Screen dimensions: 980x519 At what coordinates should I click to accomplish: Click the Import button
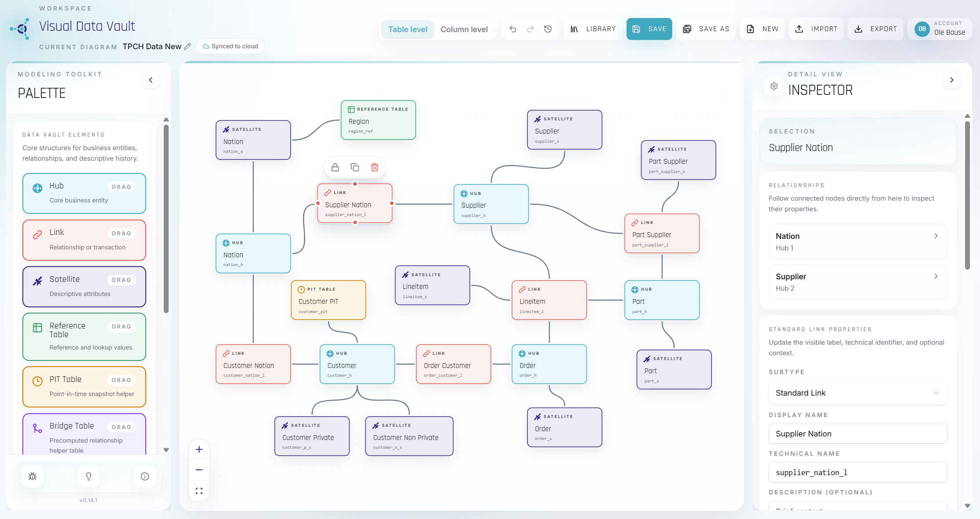816,29
